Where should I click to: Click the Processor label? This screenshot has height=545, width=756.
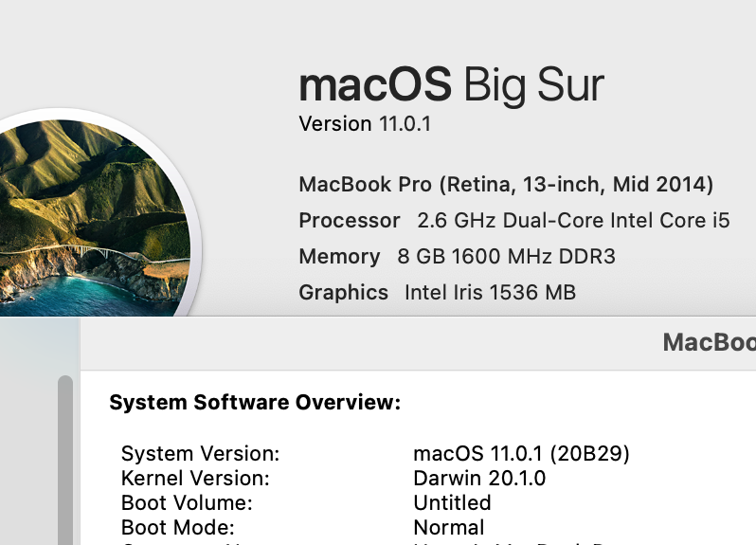pos(350,221)
